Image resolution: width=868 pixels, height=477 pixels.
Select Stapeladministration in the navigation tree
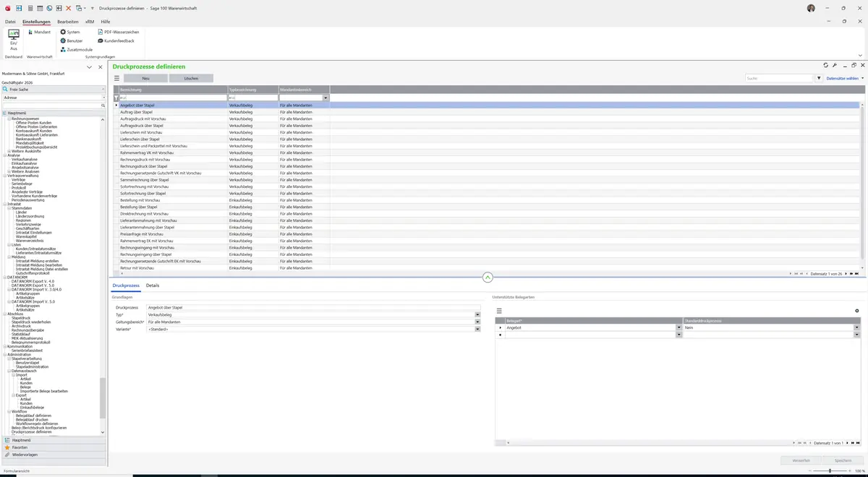(x=33, y=367)
